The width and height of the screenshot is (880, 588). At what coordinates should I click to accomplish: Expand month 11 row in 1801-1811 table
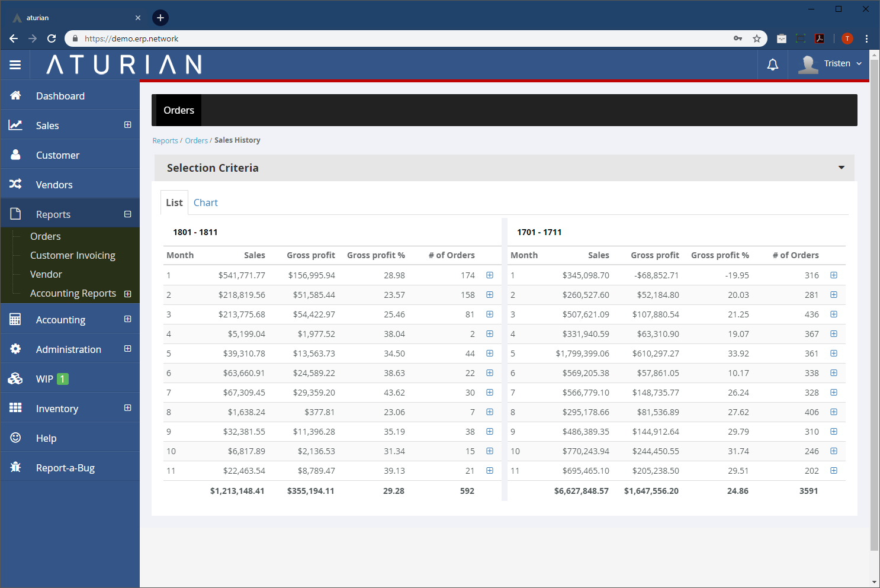coord(490,471)
